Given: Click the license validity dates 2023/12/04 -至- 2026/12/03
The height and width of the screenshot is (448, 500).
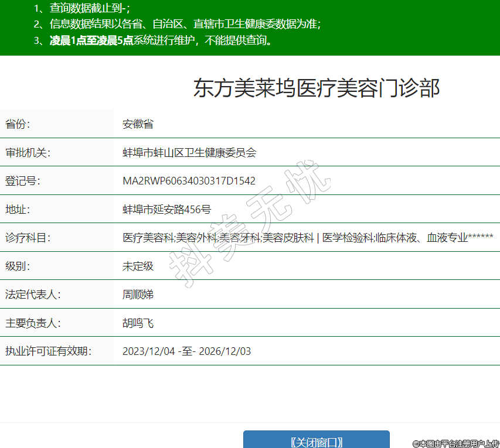Looking at the screenshot, I should tap(186, 351).
